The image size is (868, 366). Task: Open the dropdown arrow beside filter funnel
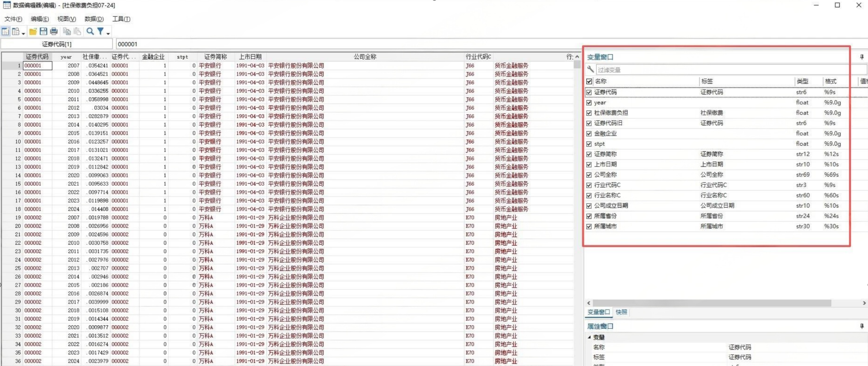coord(108,33)
